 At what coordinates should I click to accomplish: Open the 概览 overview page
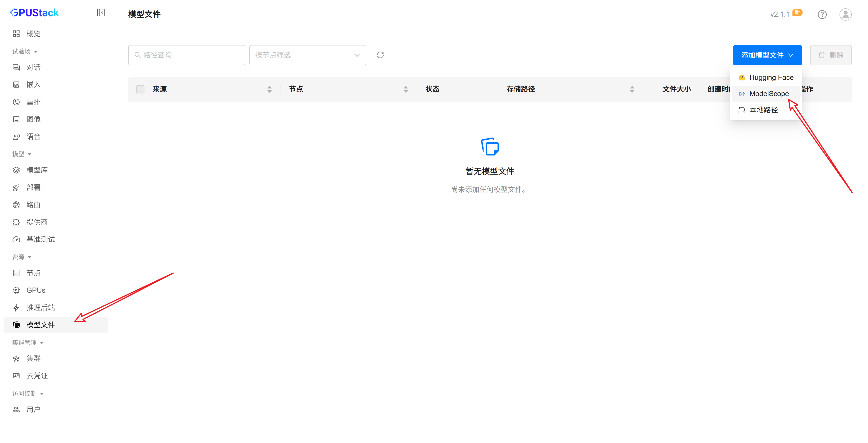pos(56,33)
